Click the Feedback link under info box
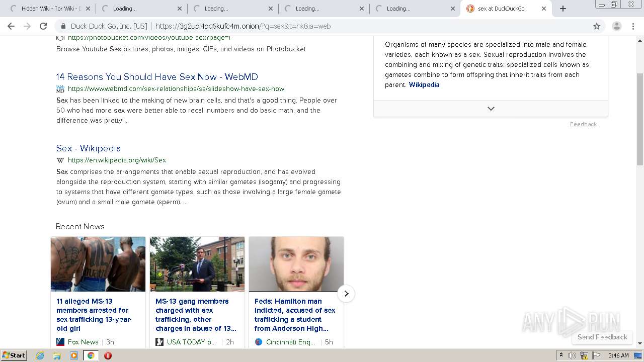This screenshot has width=644, height=362. 583,124
